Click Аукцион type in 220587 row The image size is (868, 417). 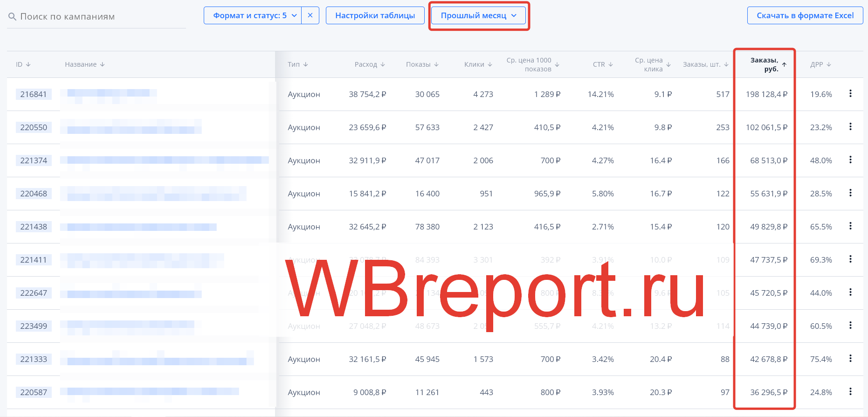(x=304, y=392)
